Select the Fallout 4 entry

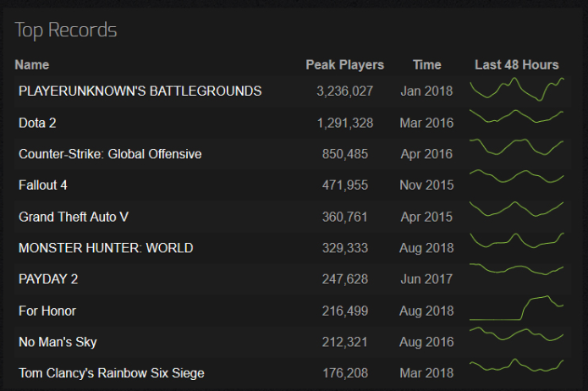coord(43,185)
